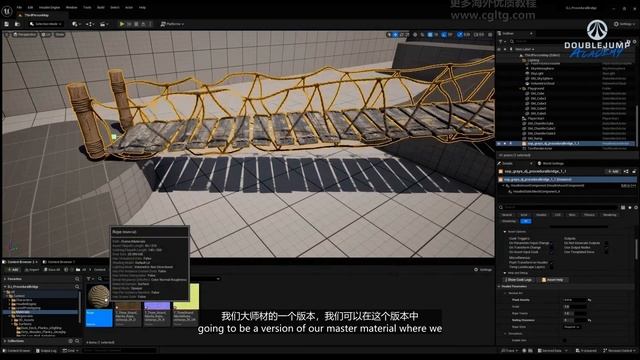The image size is (640, 360).
Task: Open the Actor menu
Action: (x=129, y=7)
